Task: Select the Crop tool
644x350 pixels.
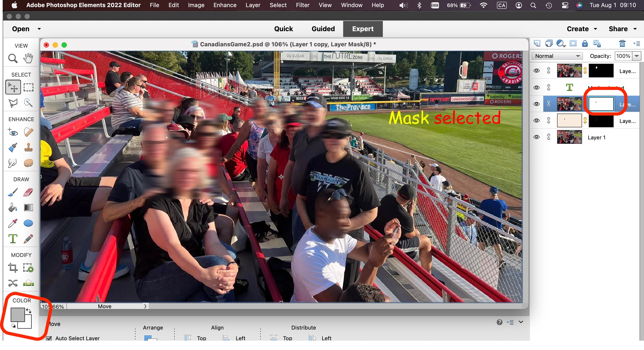Action: [13, 268]
